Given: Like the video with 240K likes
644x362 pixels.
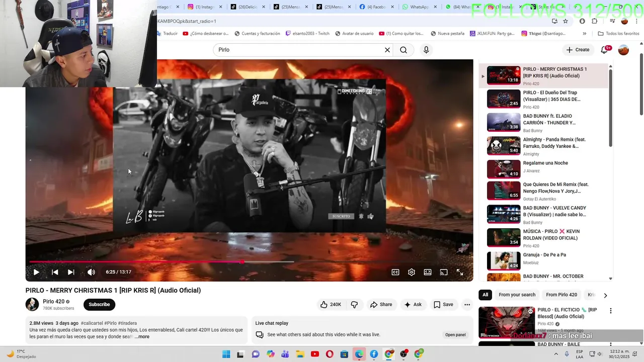Looking at the screenshot, I should (331, 304).
